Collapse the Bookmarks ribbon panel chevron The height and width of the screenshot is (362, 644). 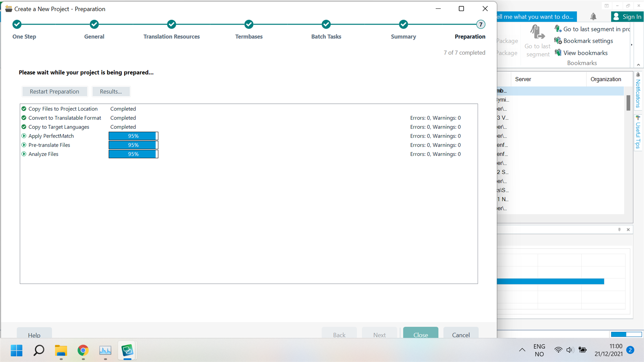(x=639, y=64)
